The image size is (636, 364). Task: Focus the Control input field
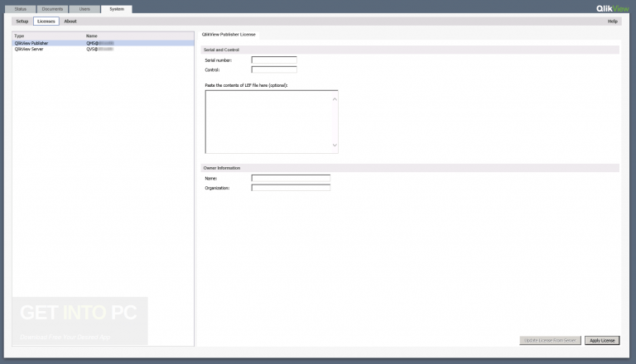point(274,69)
